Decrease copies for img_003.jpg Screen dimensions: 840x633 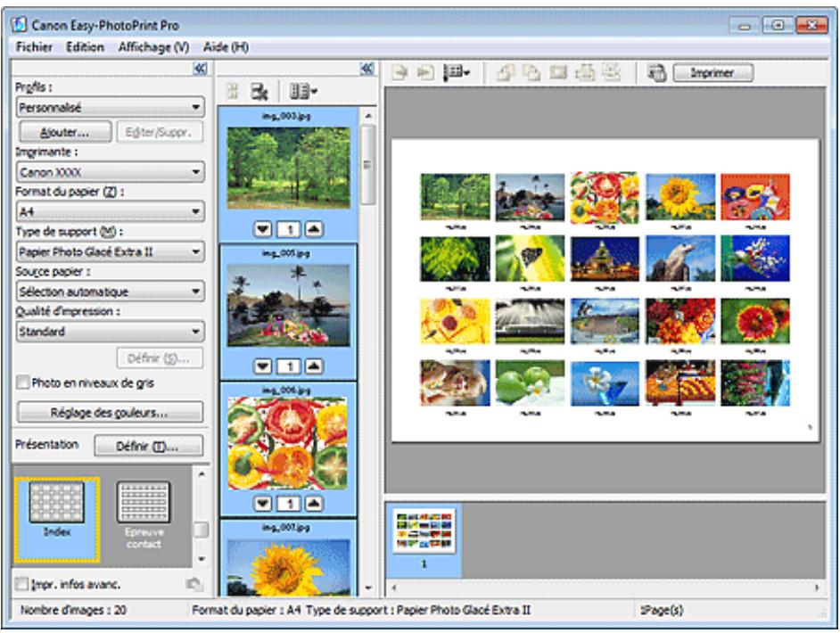pyautogui.click(x=262, y=230)
